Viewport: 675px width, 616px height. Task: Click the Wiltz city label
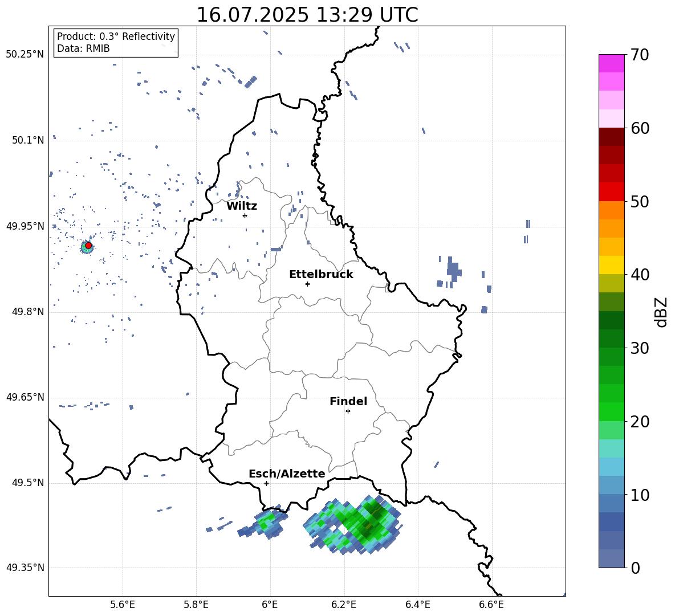point(242,206)
